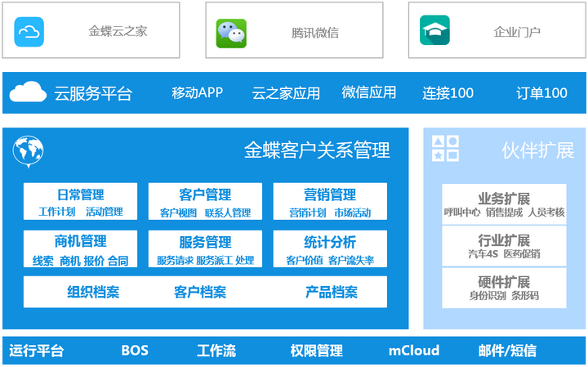
Task: Click the 金蝶客户关系管理 title
Action: click(x=317, y=150)
